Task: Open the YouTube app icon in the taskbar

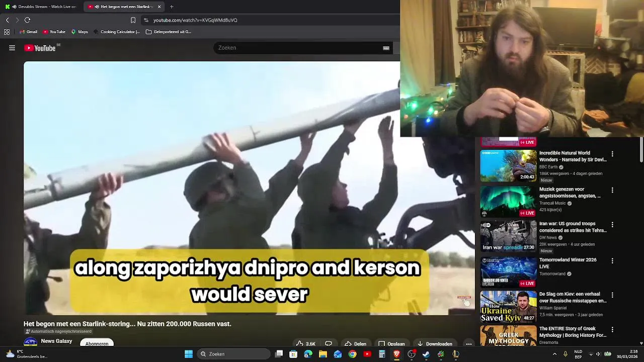Action: [367, 354]
